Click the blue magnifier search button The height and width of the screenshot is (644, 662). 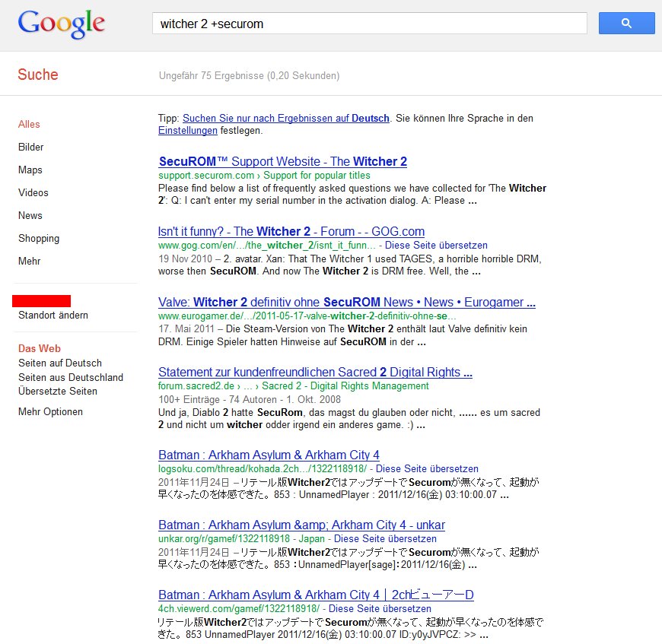coord(626,24)
